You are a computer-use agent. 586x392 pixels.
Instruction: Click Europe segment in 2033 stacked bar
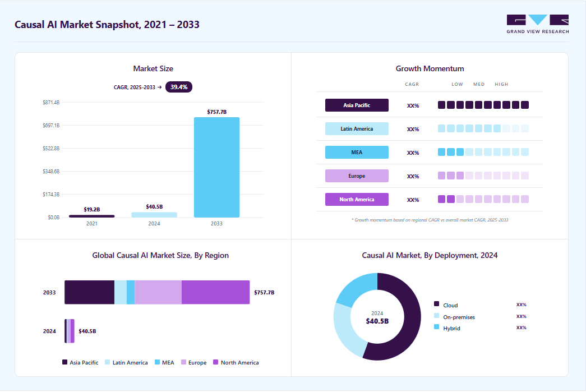(158, 292)
